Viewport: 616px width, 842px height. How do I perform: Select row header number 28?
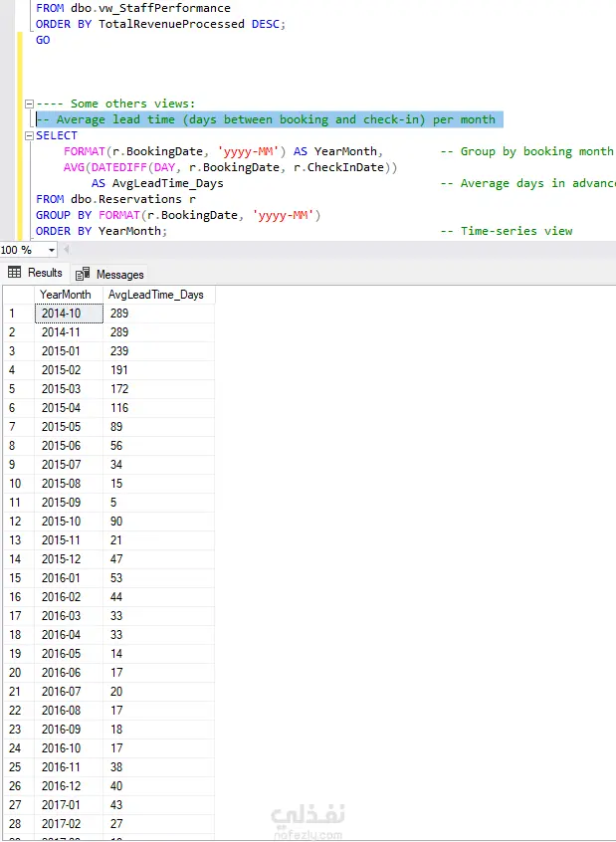(x=19, y=824)
